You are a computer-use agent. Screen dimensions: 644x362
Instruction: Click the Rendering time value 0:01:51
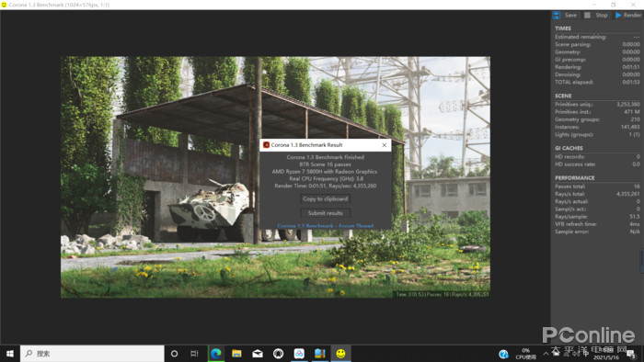tap(631, 67)
